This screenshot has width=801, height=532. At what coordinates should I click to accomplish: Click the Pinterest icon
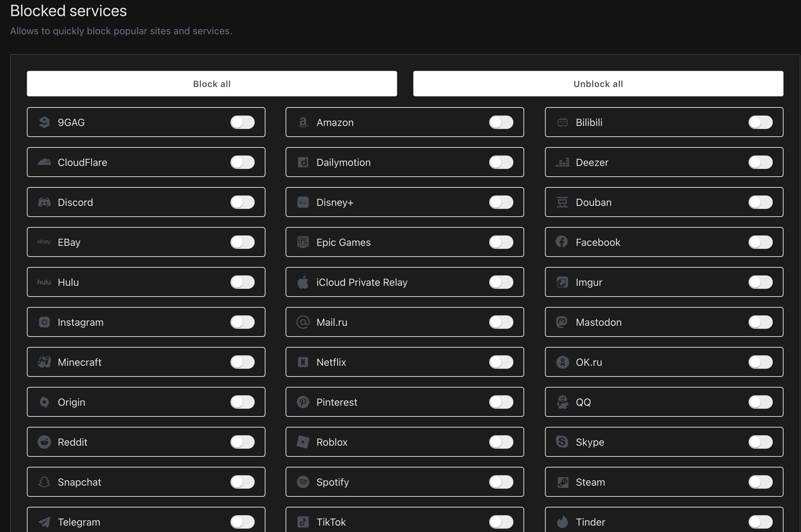pyautogui.click(x=303, y=402)
